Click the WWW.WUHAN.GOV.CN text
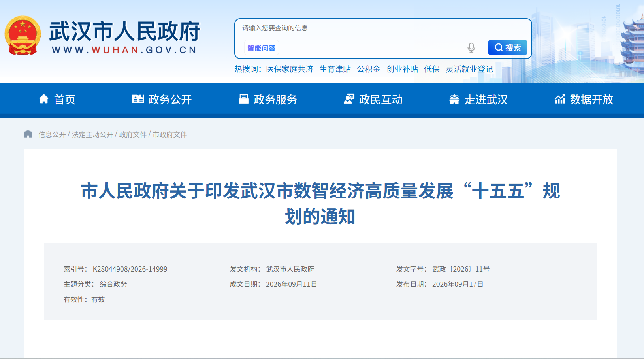The height and width of the screenshot is (359, 644). pos(124,50)
